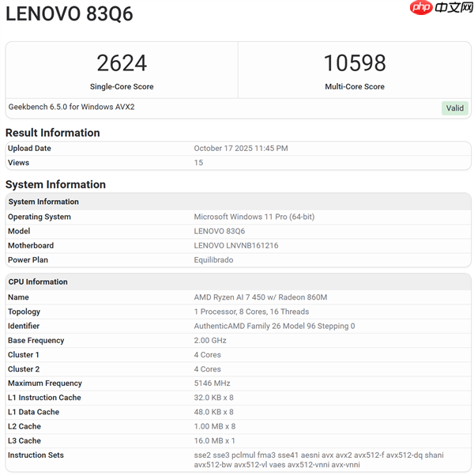Click the upload date October 17 2025 11:45 PM
Screen dimensions: 474x476
(x=241, y=149)
